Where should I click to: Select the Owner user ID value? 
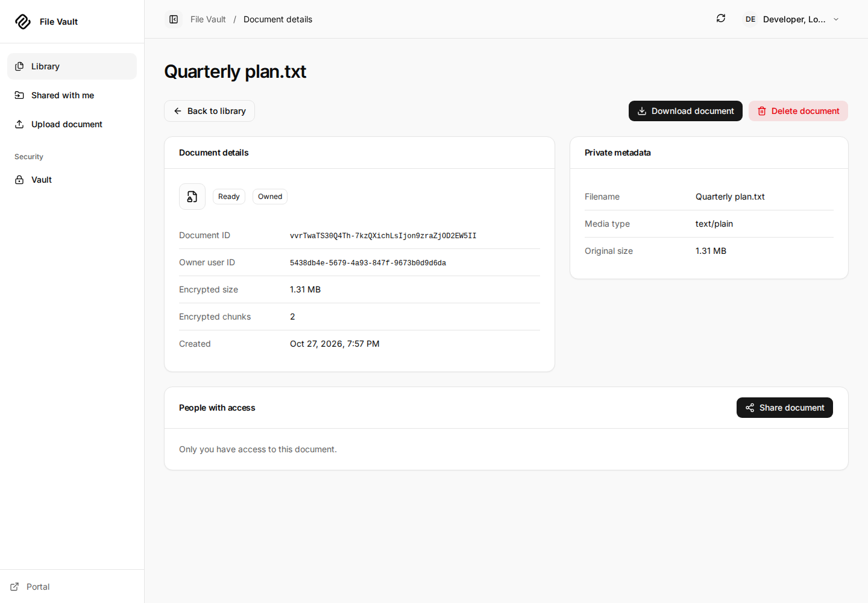pos(368,263)
